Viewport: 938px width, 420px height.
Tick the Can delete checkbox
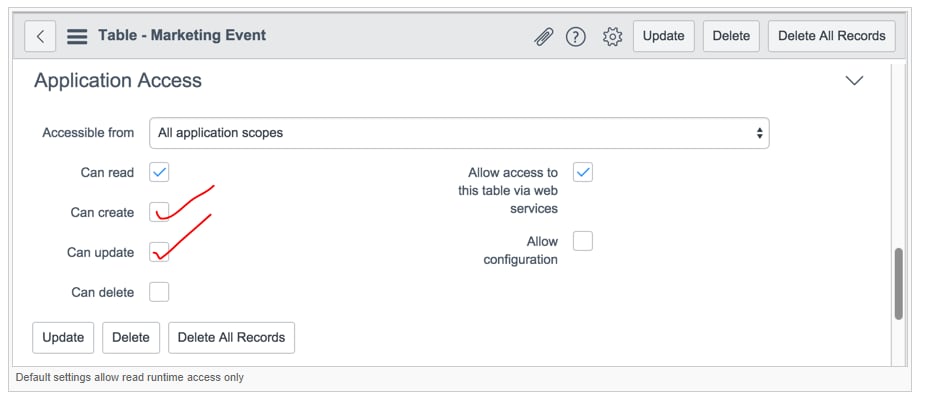tap(159, 292)
